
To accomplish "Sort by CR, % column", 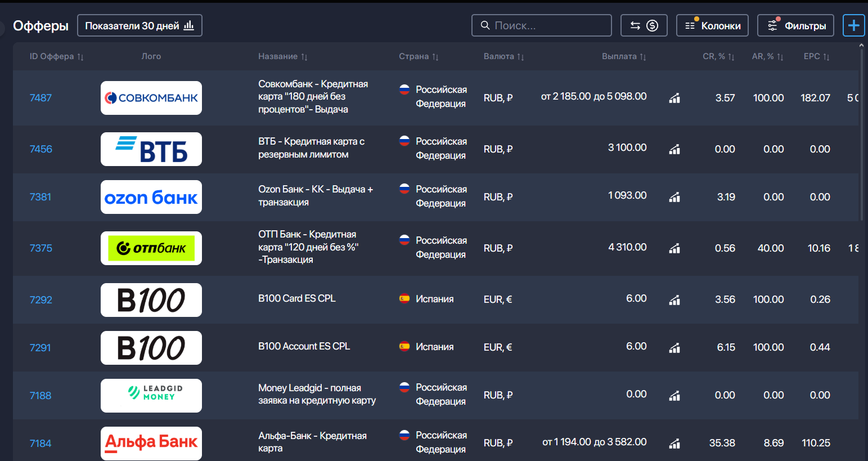I will pos(718,56).
